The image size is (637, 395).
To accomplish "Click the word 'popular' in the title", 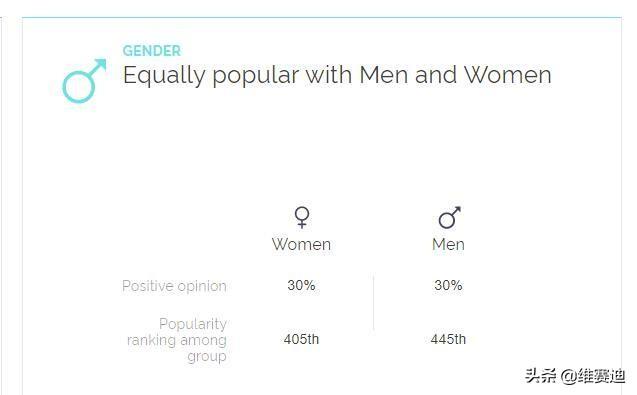I will click(256, 76).
